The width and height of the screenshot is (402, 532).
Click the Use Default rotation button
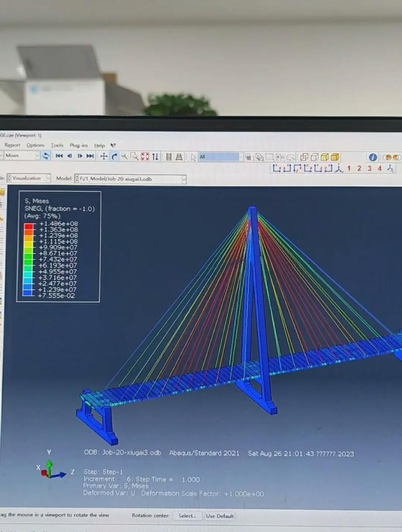(x=220, y=515)
